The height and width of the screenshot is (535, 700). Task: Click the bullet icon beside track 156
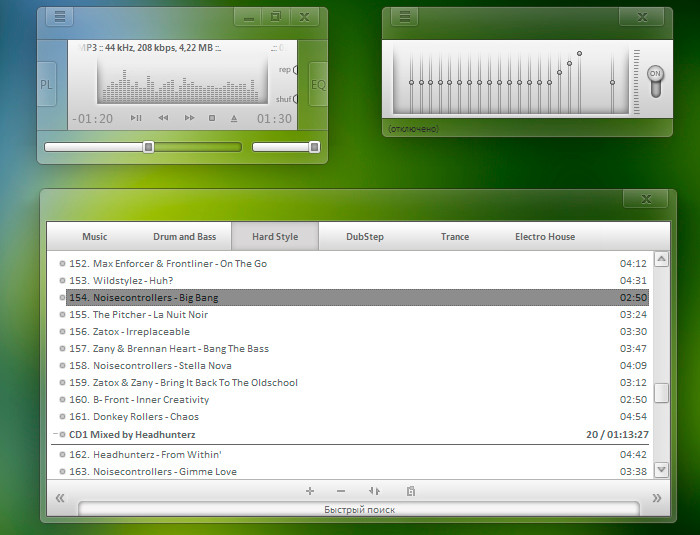click(x=62, y=331)
